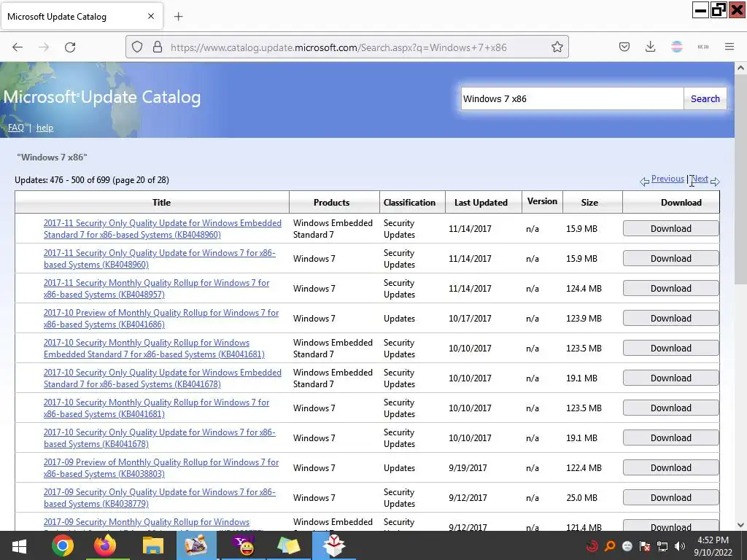Bookmark this page with the star icon
The height and width of the screenshot is (560, 747).
[x=557, y=47]
